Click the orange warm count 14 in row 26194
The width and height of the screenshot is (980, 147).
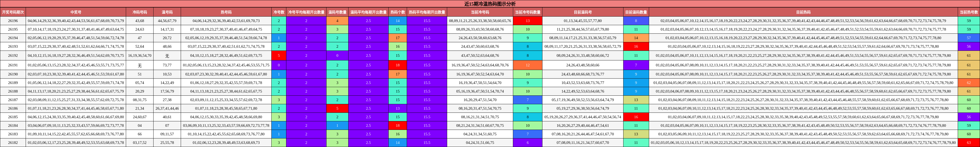click(x=636, y=38)
